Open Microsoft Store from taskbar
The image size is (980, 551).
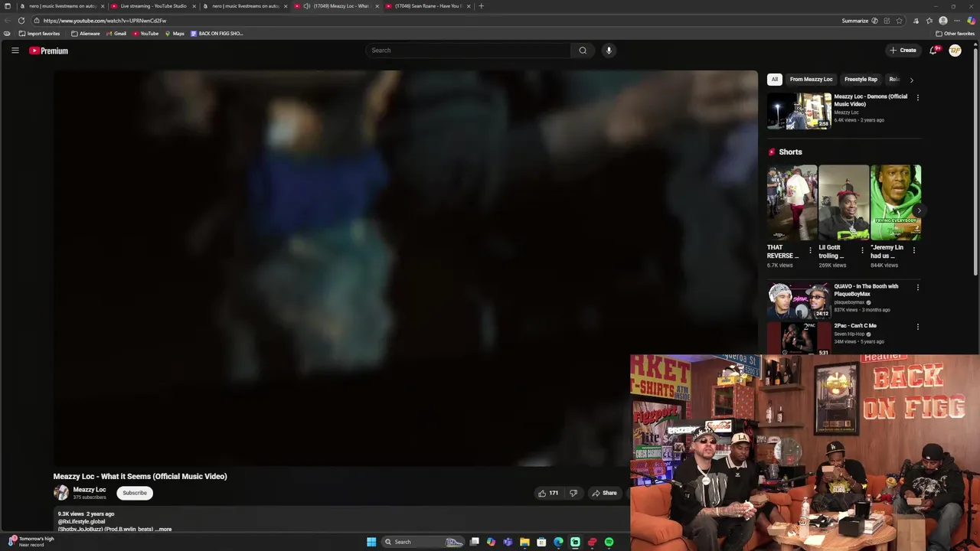(541, 542)
